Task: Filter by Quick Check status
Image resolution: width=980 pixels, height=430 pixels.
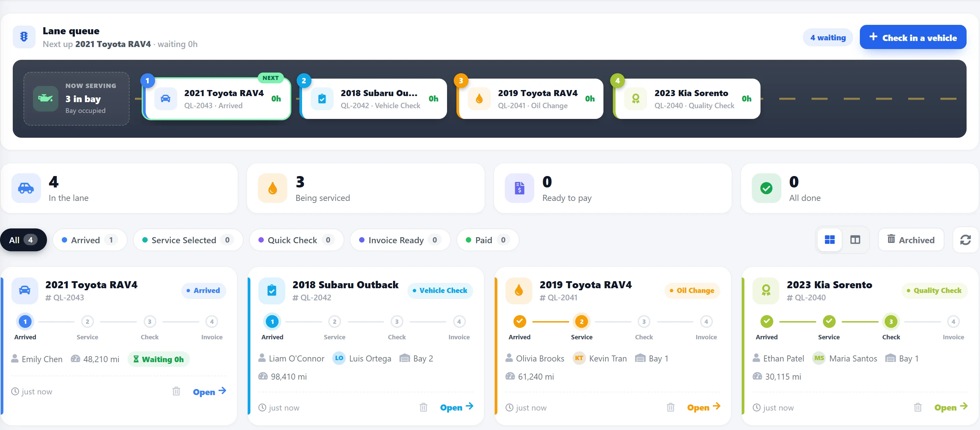Action: point(296,240)
